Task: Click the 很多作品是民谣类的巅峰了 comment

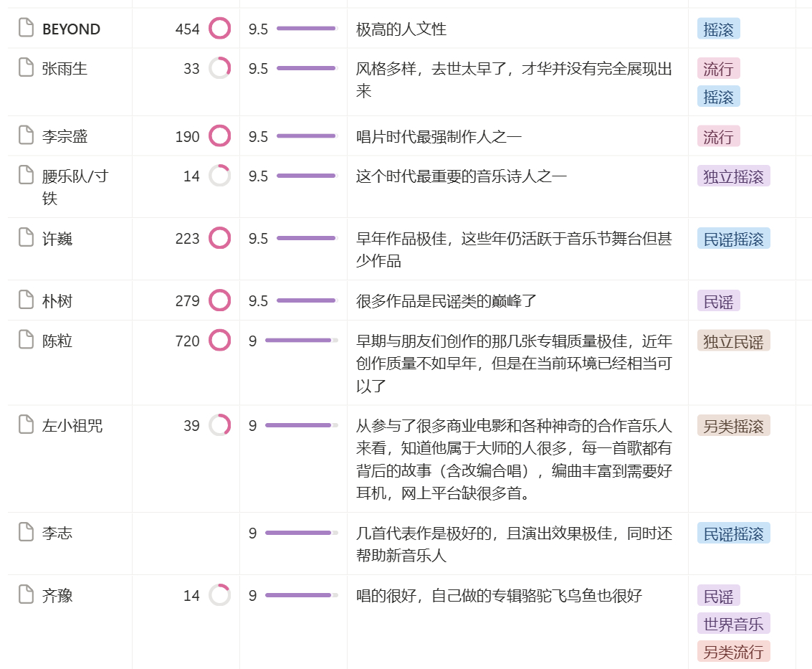Action: click(x=446, y=300)
